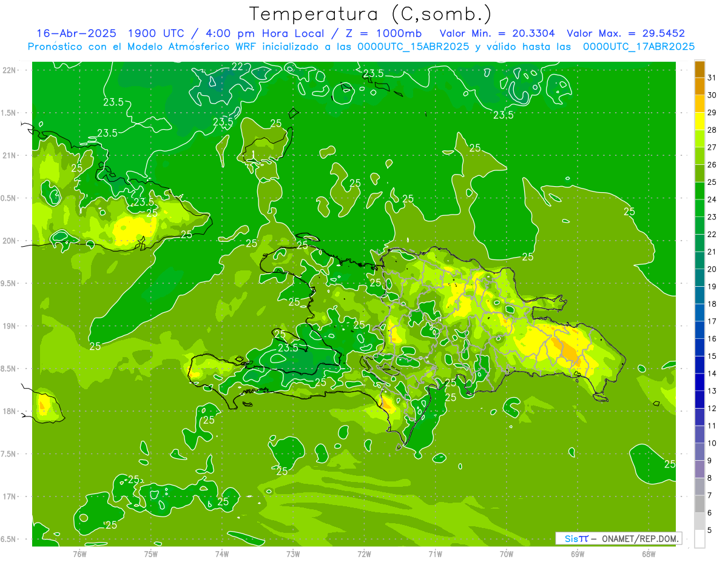
Task: Click the blue legend swatch between 16 and 17
Action: point(699,330)
